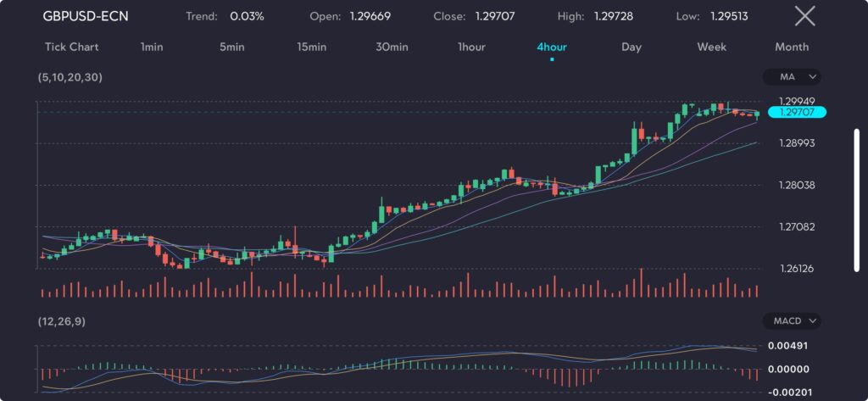
Task: Select the 5min timeframe
Action: 231,47
